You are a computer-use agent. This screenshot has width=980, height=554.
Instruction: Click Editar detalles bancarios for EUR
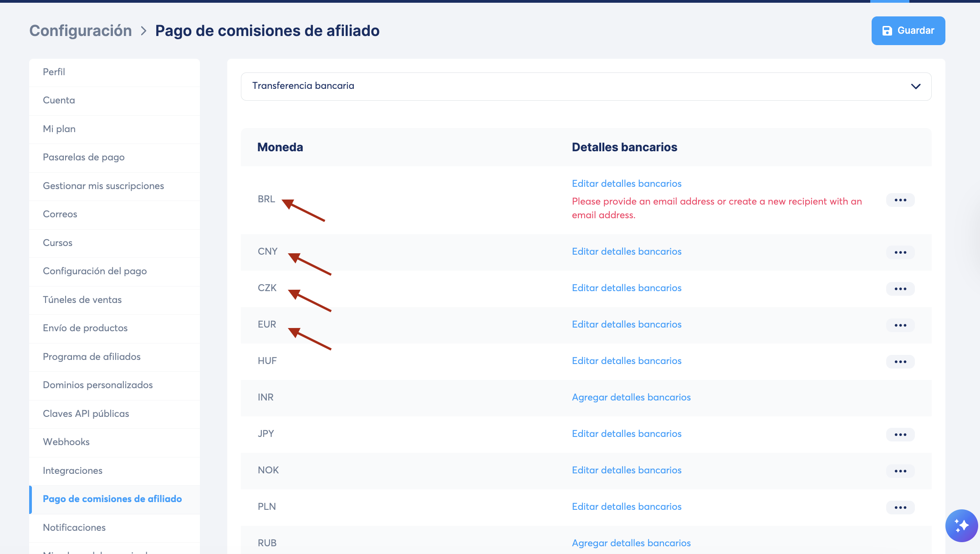click(x=627, y=324)
